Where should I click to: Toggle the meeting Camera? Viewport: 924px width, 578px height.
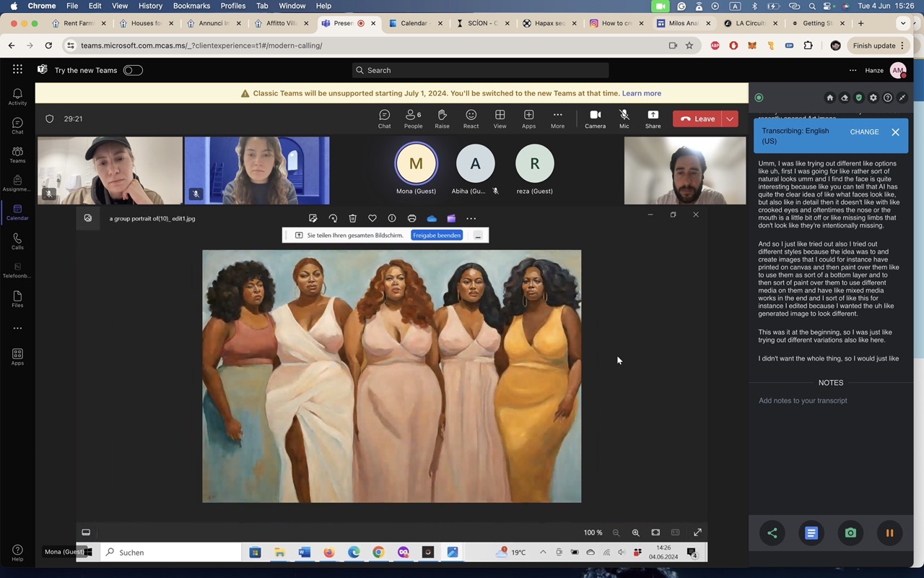click(595, 118)
